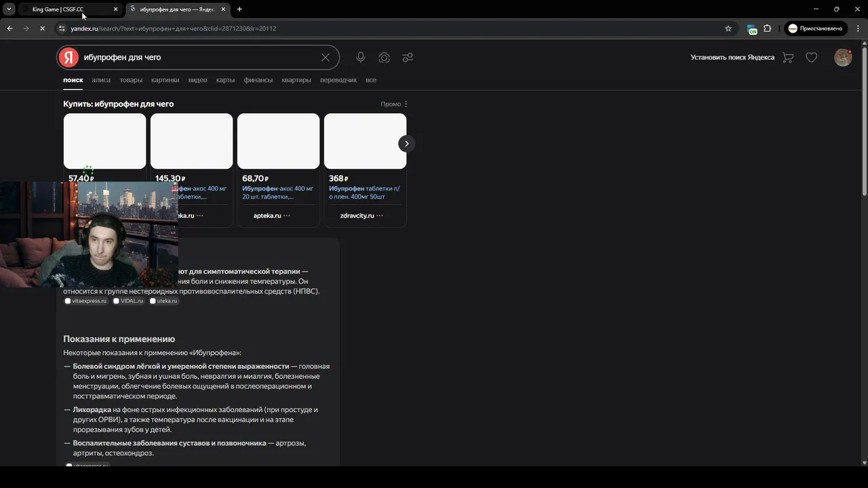Open apteka.ru seller link

coord(267,216)
